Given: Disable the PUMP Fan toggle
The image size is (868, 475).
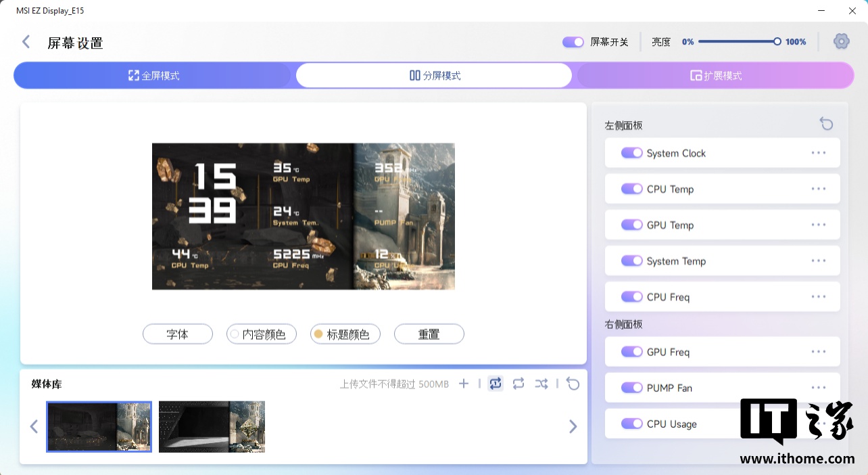Looking at the screenshot, I should pyautogui.click(x=632, y=388).
